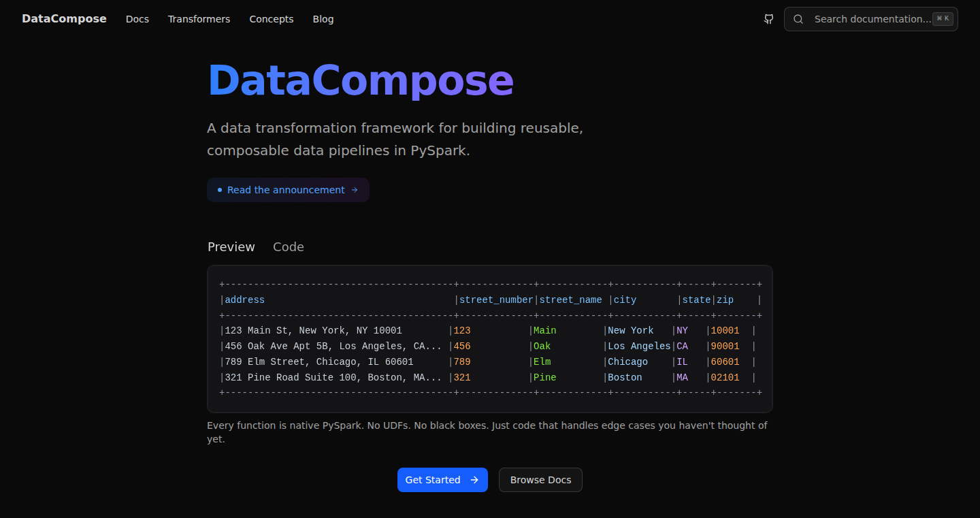Click zip cell 60601
Viewport: 980px width, 518px height.
click(x=725, y=362)
